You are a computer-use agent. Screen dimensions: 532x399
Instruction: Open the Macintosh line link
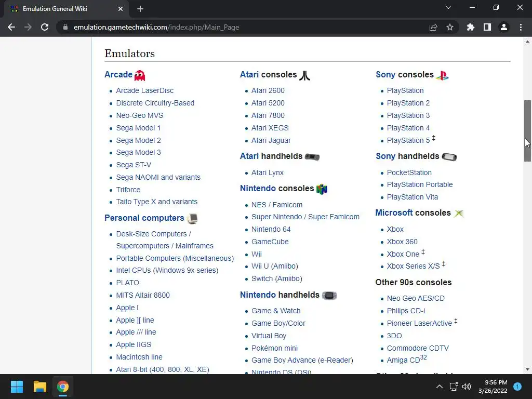(139, 357)
